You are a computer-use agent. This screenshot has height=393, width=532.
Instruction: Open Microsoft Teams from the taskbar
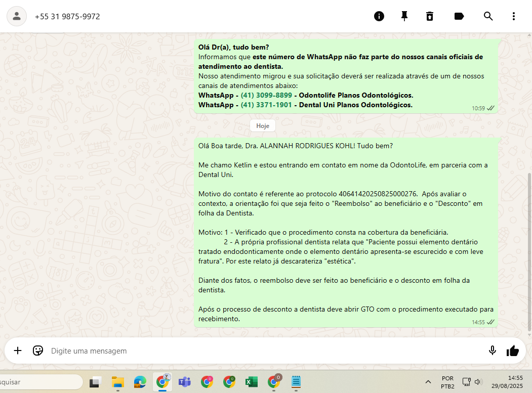click(185, 382)
